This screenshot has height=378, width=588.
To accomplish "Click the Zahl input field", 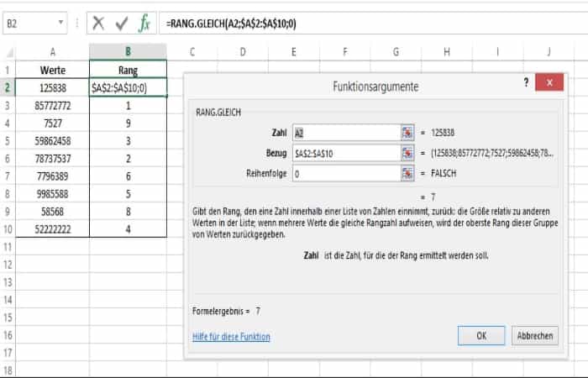I will 346,133.
